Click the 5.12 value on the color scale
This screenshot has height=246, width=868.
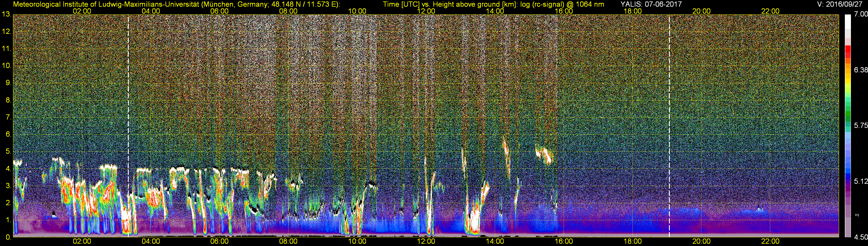[861, 181]
